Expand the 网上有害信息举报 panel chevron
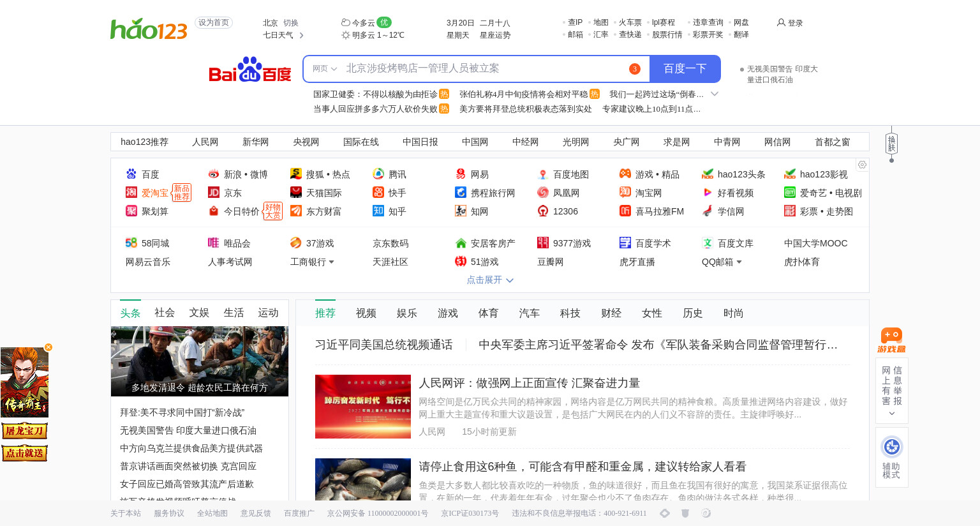The image size is (980, 526). [x=891, y=414]
